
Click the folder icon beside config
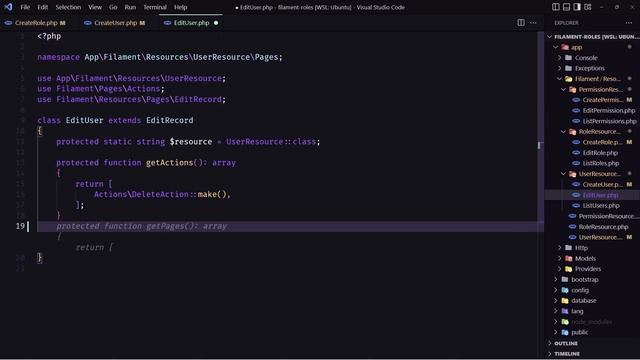[x=565, y=290]
